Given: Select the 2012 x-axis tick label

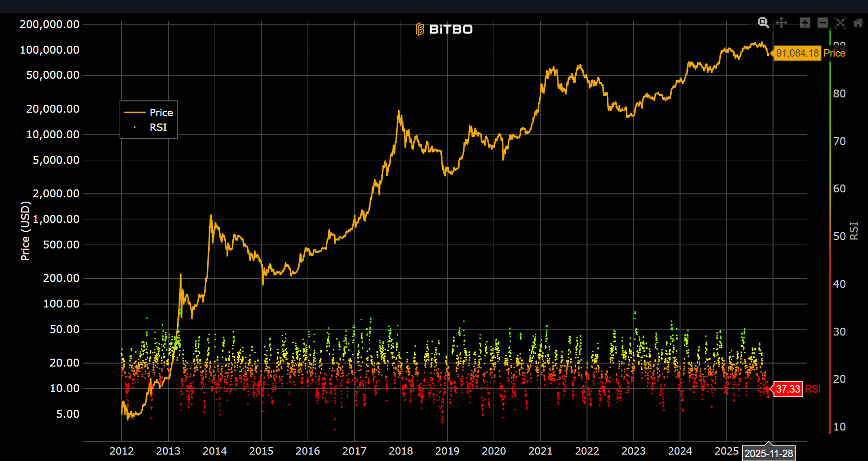Looking at the screenshot, I should tap(122, 451).
